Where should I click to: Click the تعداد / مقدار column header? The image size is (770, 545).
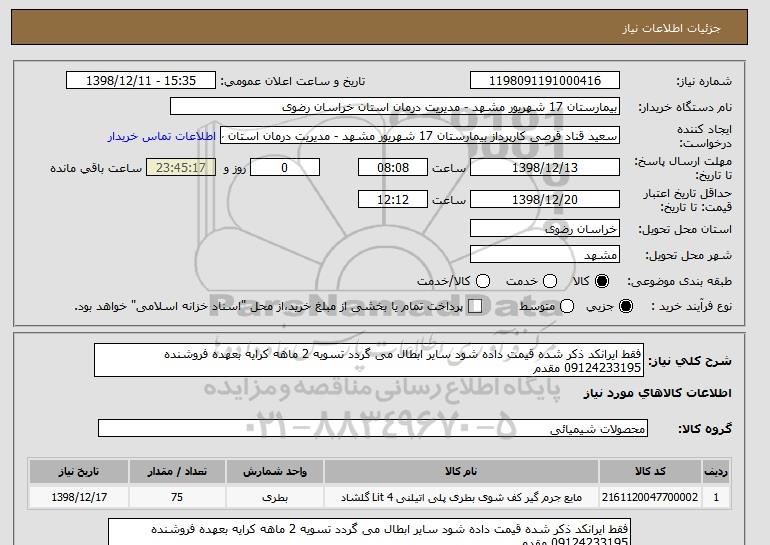point(177,471)
